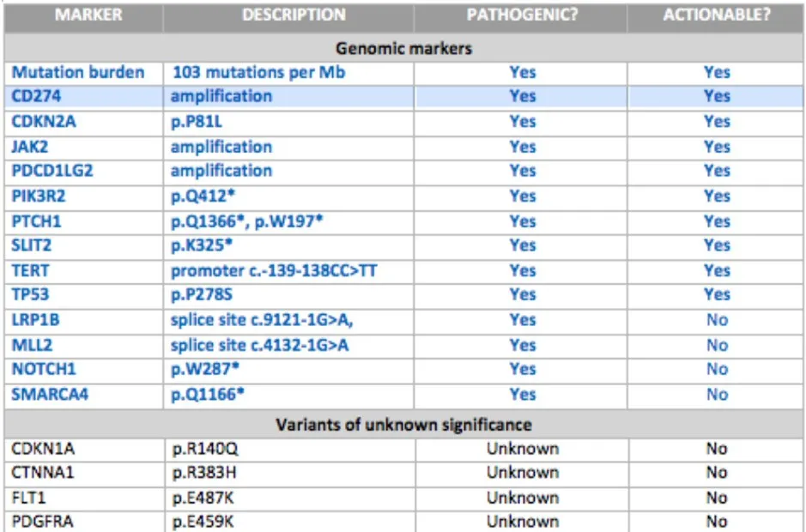Click the TP53 marker name
Image resolution: width=806 pixels, height=532 pixels.
[x=30, y=294]
